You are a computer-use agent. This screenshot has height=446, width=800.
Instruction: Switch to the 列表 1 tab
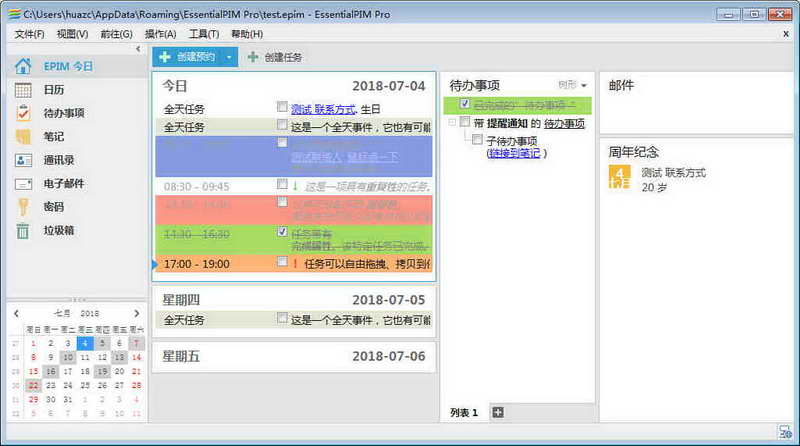click(x=464, y=412)
